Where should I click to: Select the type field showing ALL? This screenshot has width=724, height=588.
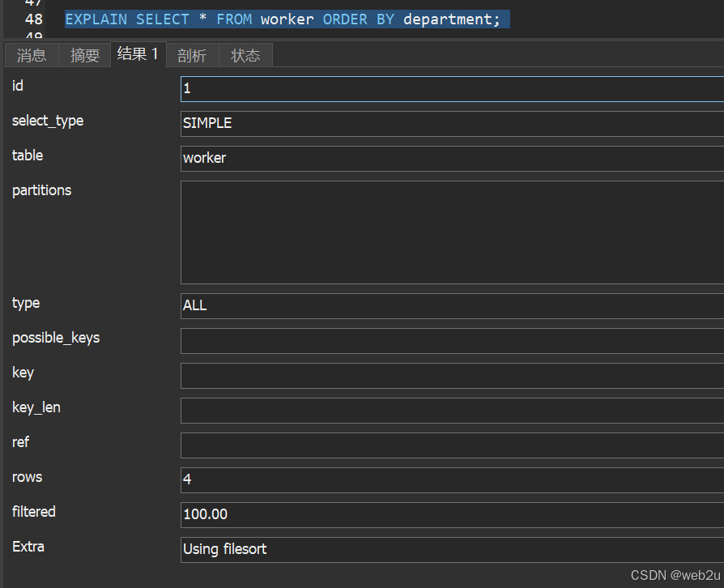452,306
